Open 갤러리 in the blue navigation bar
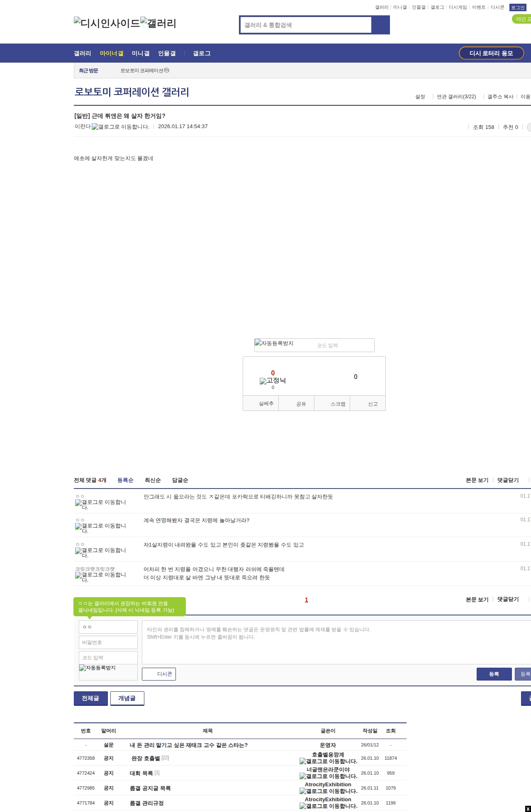The width and height of the screenshot is (531, 812). [83, 53]
